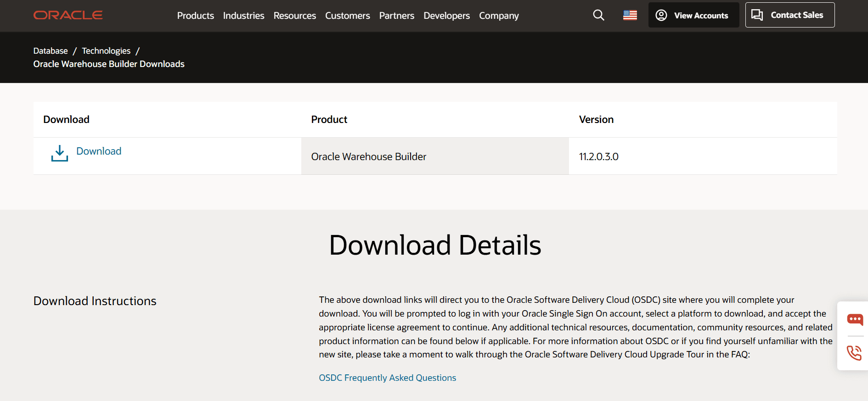Open the Products menu
Image resolution: width=868 pixels, height=401 pixels.
coord(195,16)
